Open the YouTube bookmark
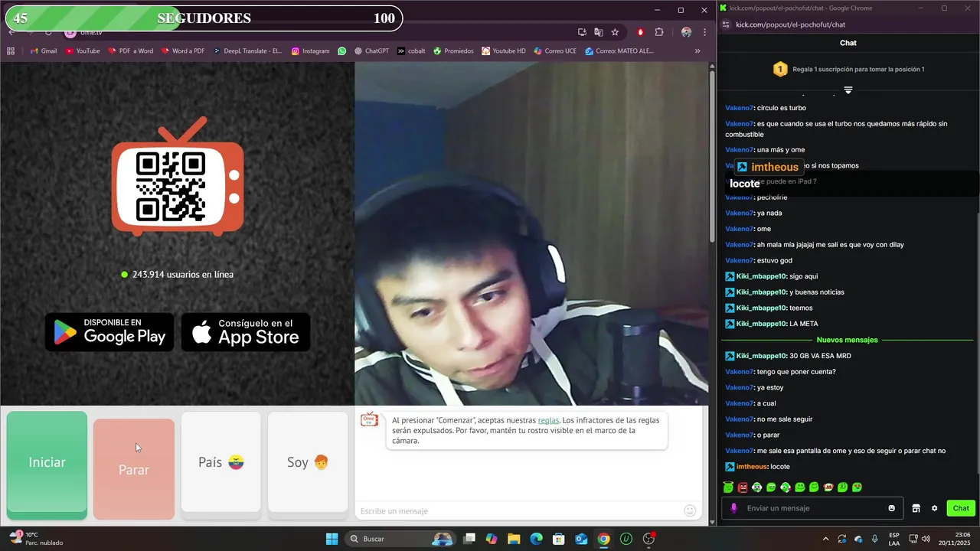 [83, 51]
